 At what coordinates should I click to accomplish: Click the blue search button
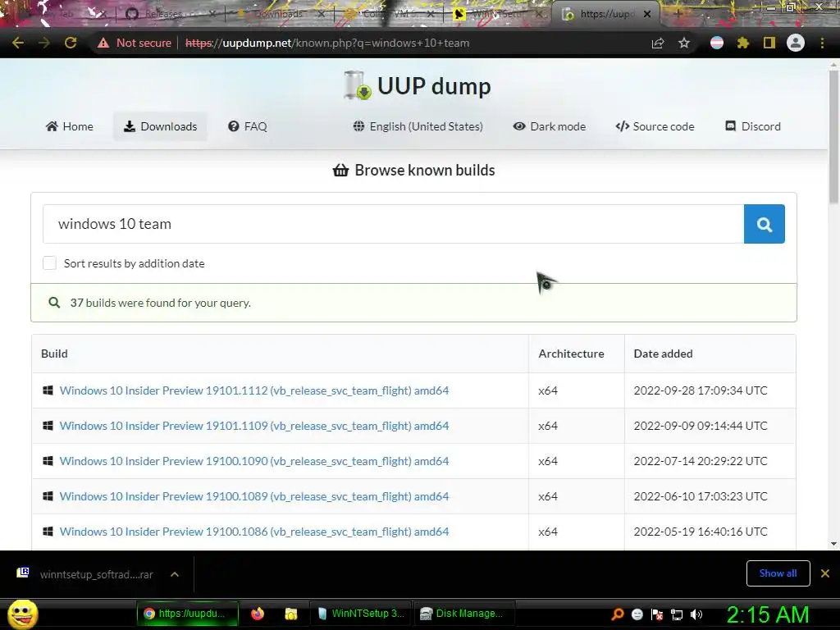point(765,224)
